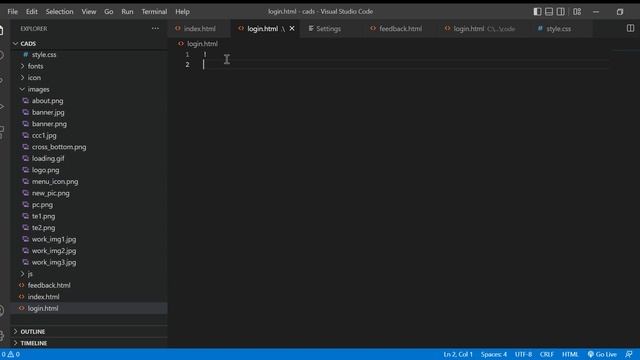This screenshot has width=640, height=360.
Task: Toggle Secondary Side Bar layout icon
Action: click(x=561, y=12)
